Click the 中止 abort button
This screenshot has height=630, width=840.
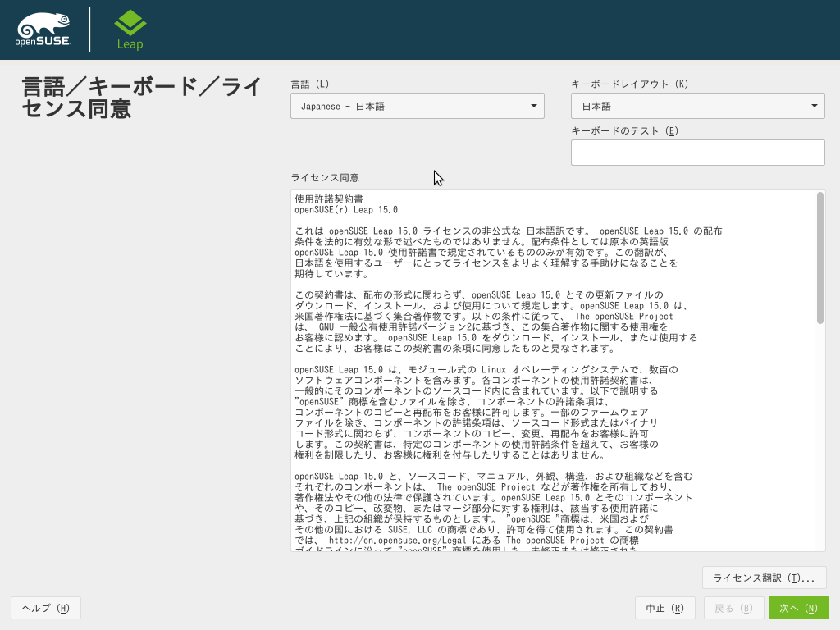coord(664,608)
